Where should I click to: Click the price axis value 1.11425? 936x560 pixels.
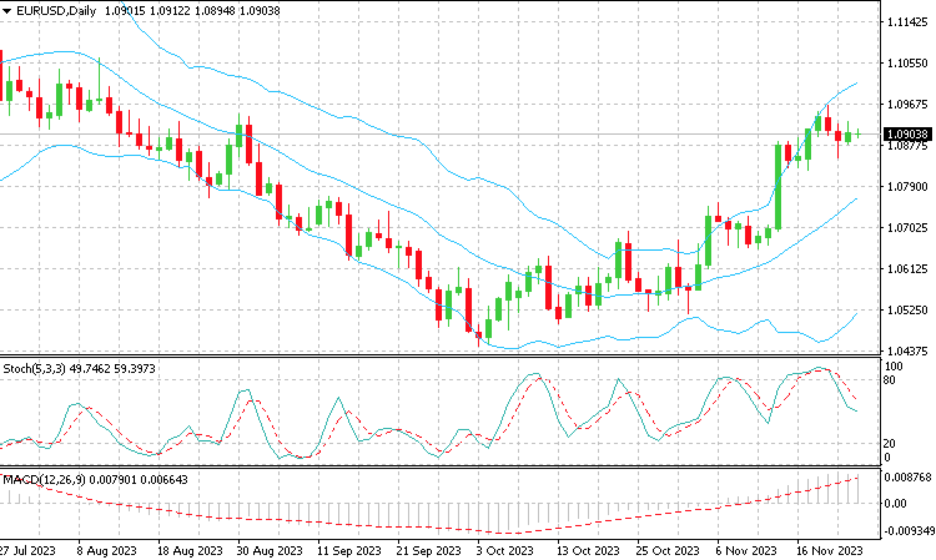click(907, 22)
